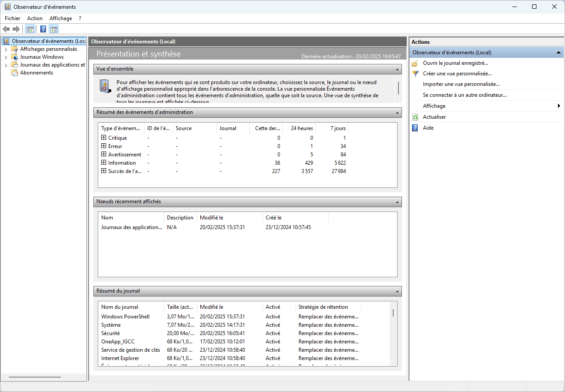
Task: Click Importer une vue personnalisée
Action: [461, 84]
